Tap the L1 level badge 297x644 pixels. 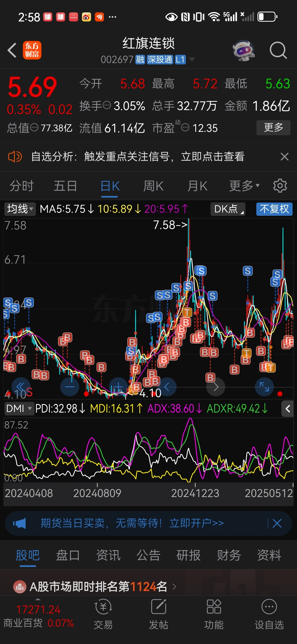pyautogui.click(x=180, y=59)
